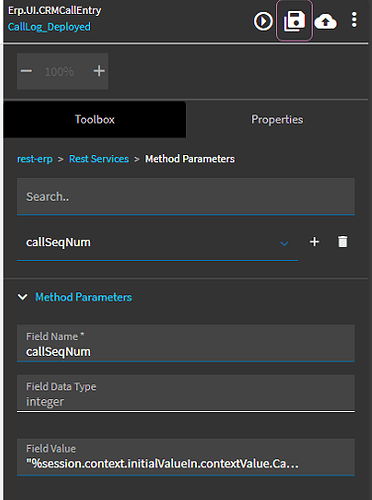Go to the Rest Services breadcrumb link

(x=99, y=159)
